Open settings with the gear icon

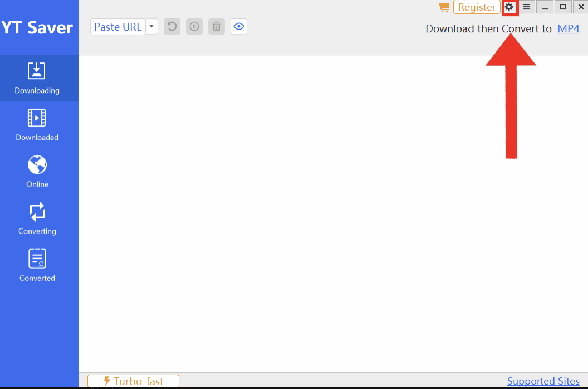pyautogui.click(x=509, y=7)
